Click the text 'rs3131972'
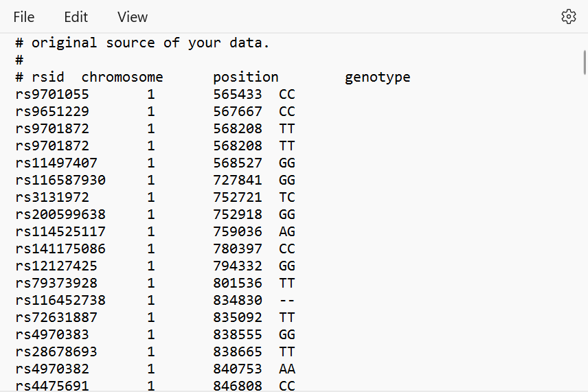The image size is (588, 392). [52, 198]
